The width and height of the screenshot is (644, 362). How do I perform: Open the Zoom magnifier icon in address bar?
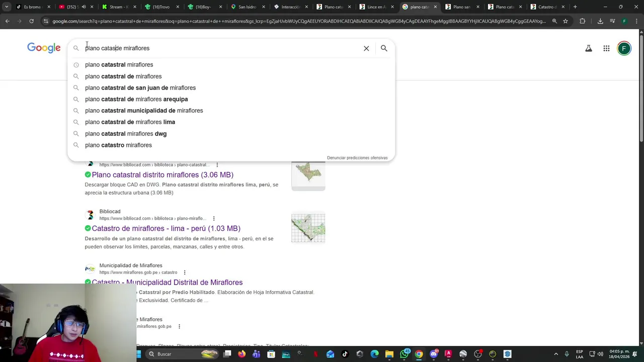click(x=554, y=21)
